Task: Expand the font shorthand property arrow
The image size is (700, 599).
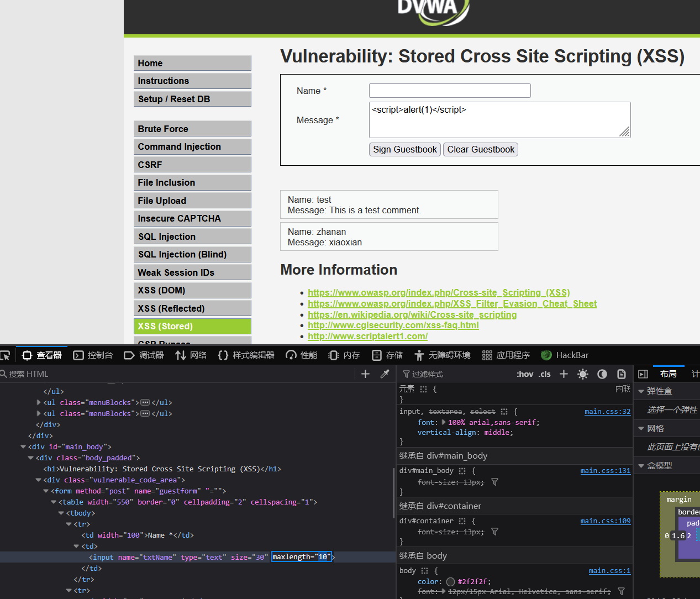Action: tap(444, 422)
